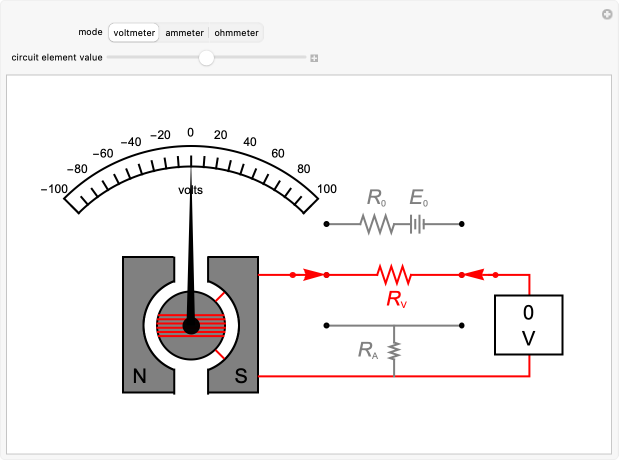Click the N magnet pole
619x461 pixels.
coord(139,377)
